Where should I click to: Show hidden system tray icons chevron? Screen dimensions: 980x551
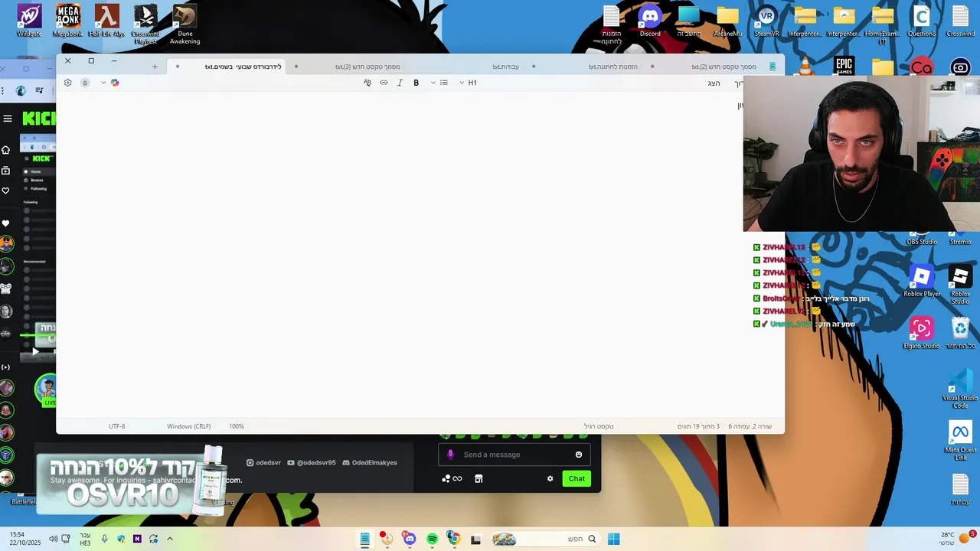coord(170,540)
